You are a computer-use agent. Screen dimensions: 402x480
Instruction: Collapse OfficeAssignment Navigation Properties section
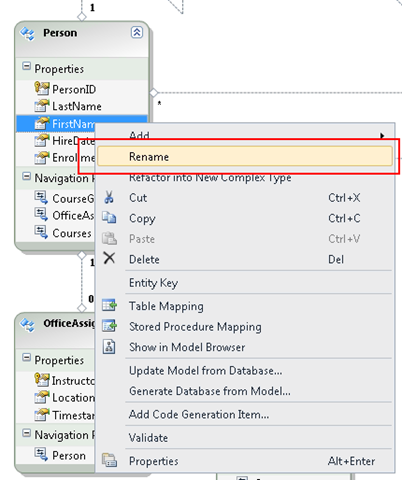[26, 433]
